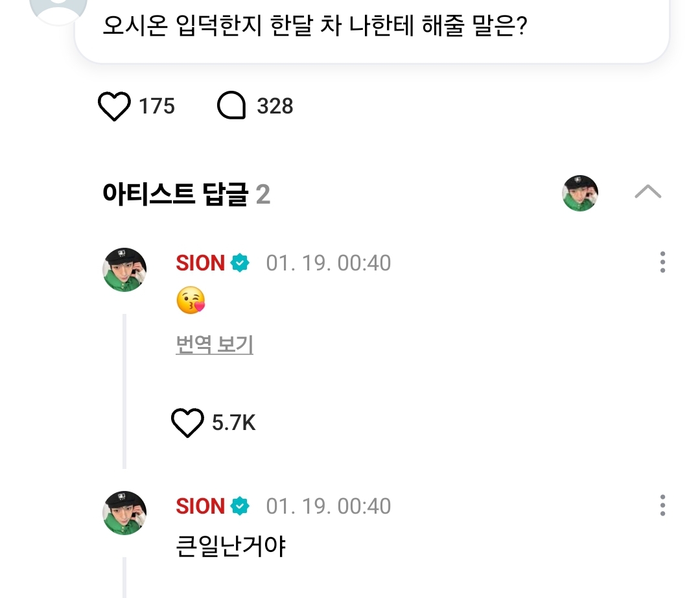Tap the first reply's 01. 19. 00:40 timestamp
Image resolution: width=700 pixels, height=598 pixels.
point(329,263)
